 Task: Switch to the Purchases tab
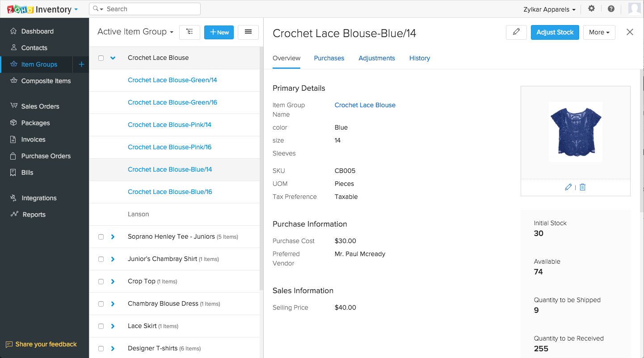329,58
